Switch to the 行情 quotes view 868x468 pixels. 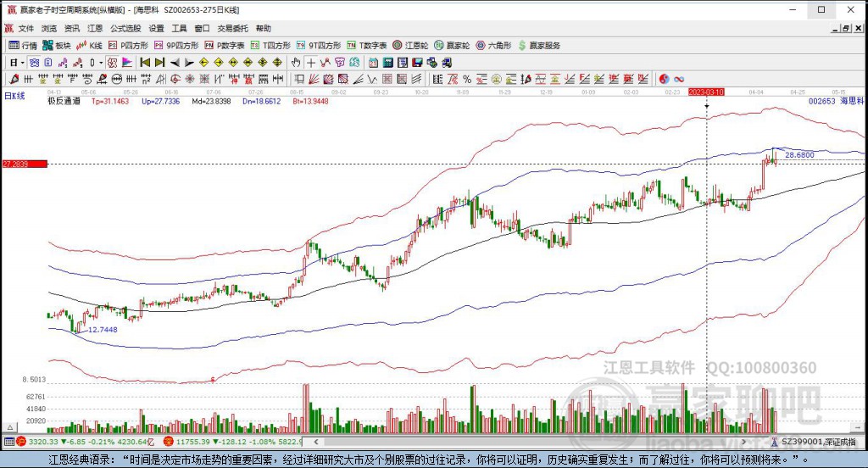coord(23,46)
